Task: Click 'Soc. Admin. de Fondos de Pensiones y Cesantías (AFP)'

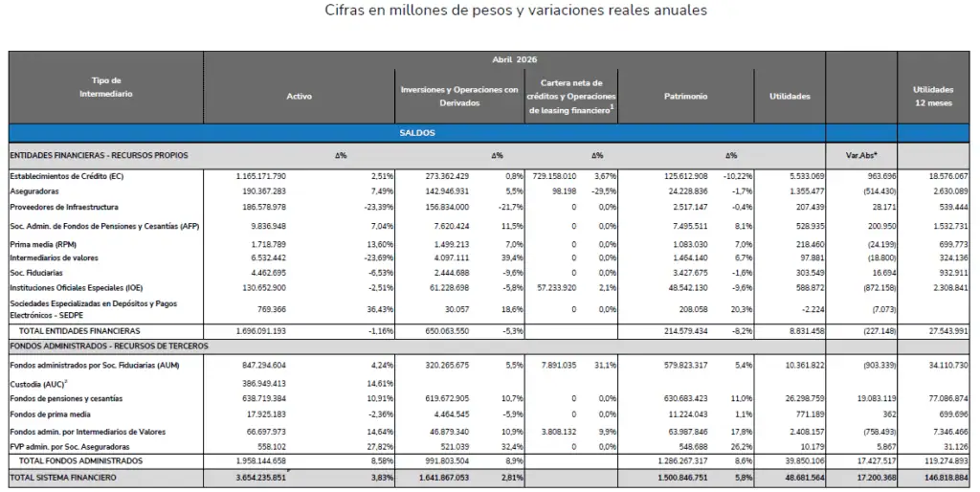Action: [104, 226]
